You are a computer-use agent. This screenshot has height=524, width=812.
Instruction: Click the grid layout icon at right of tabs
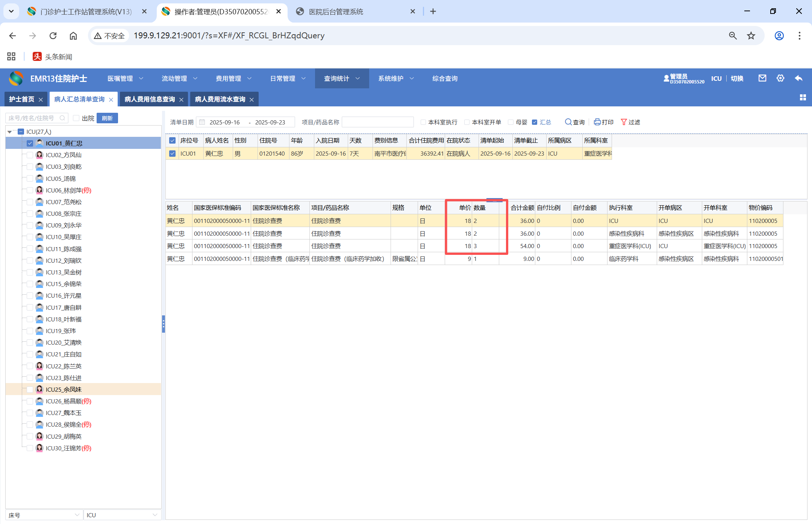803,98
